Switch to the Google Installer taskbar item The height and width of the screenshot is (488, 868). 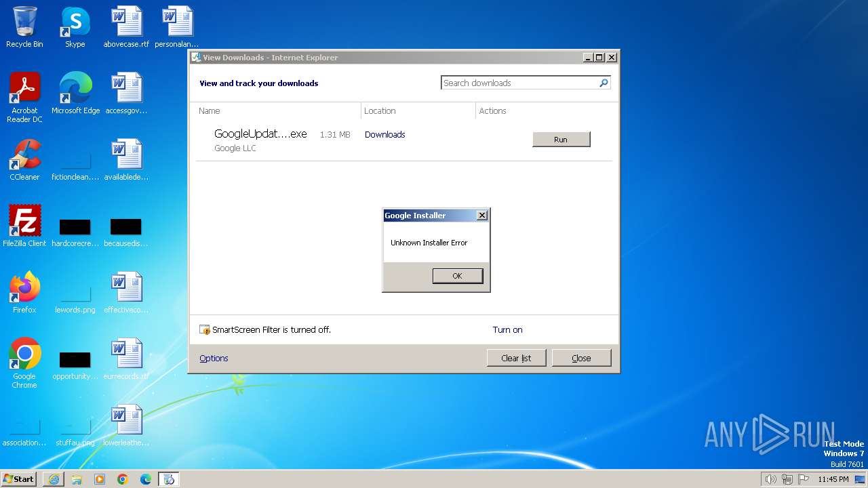coord(169,479)
